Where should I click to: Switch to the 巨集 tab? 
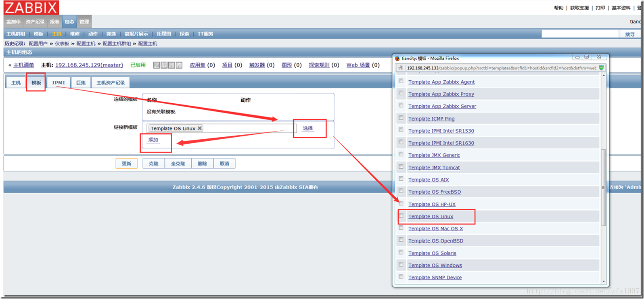point(81,83)
